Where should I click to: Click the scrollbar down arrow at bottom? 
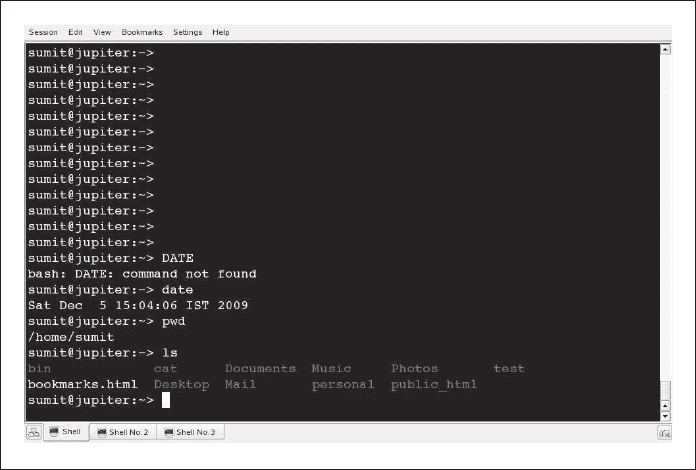665,416
